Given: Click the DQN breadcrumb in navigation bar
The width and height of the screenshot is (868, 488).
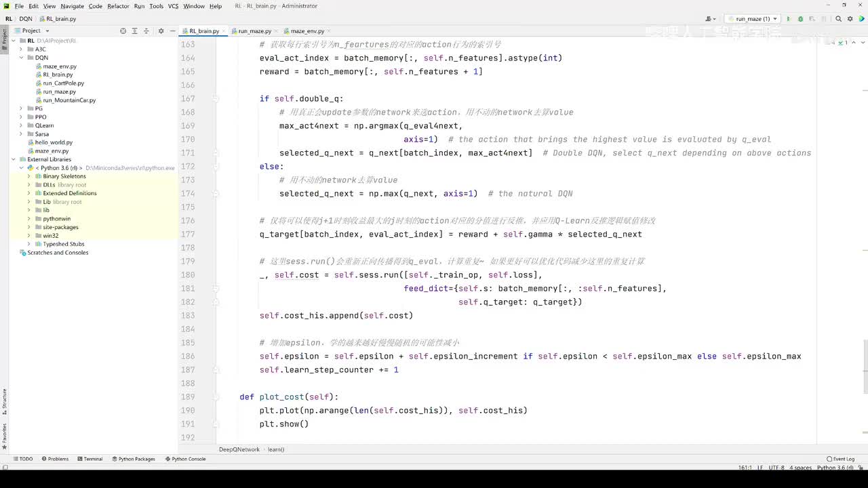Looking at the screenshot, I should pyautogui.click(x=26, y=19).
